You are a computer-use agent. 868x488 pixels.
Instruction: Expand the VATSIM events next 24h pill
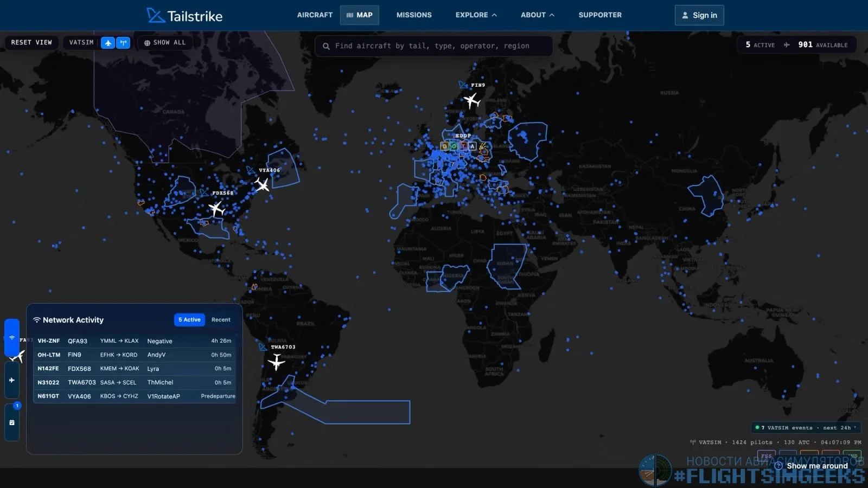click(806, 428)
